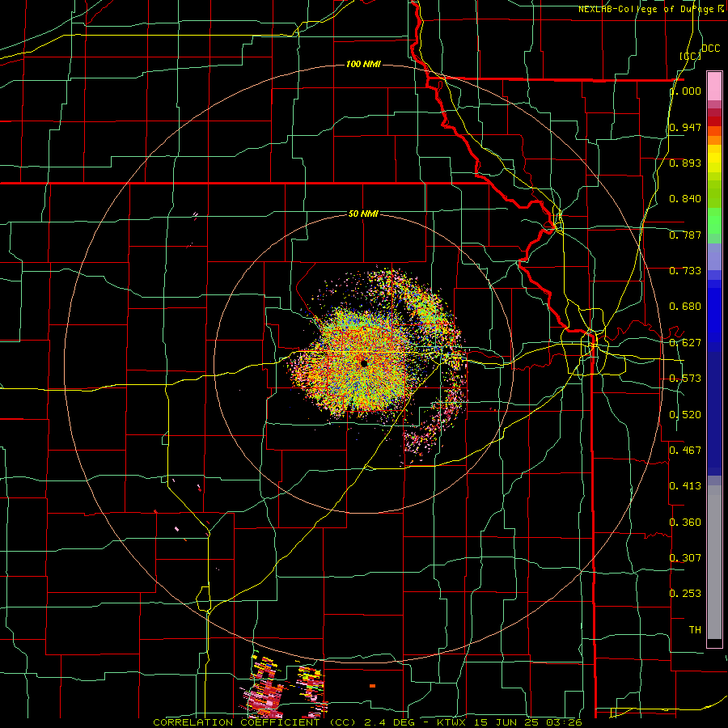The image size is (728, 728).
Task: Click the 0.413 value on the color scale
Action: pos(685,486)
